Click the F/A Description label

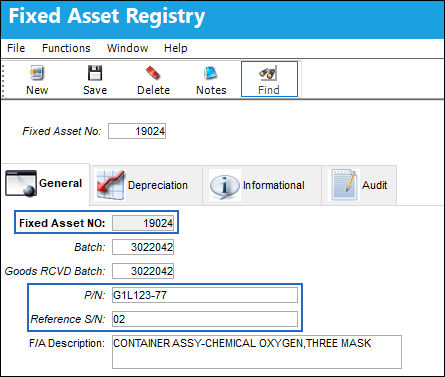pyautogui.click(x=67, y=343)
